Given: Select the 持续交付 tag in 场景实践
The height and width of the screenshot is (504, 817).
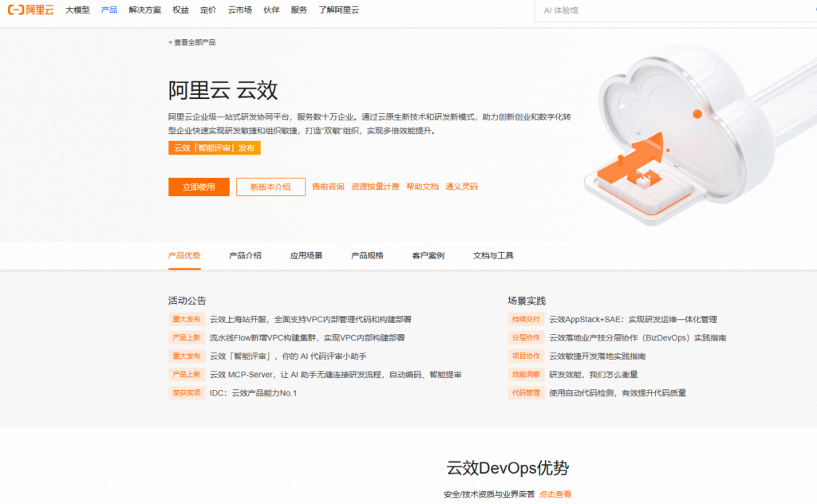Looking at the screenshot, I should click(x=526, y=317).
